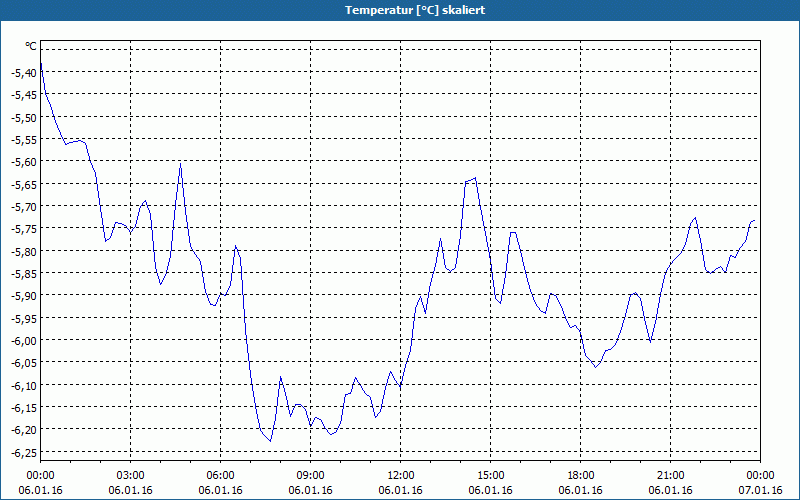
Task: Select the -5,55 axis tick label
Action: pos(23,140)
